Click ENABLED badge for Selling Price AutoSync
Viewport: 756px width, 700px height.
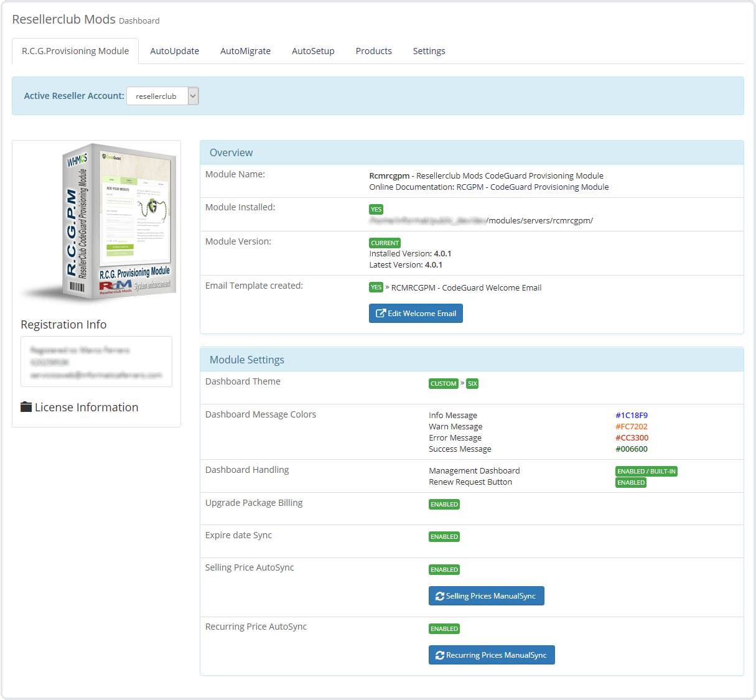click(x=444, y=570)
